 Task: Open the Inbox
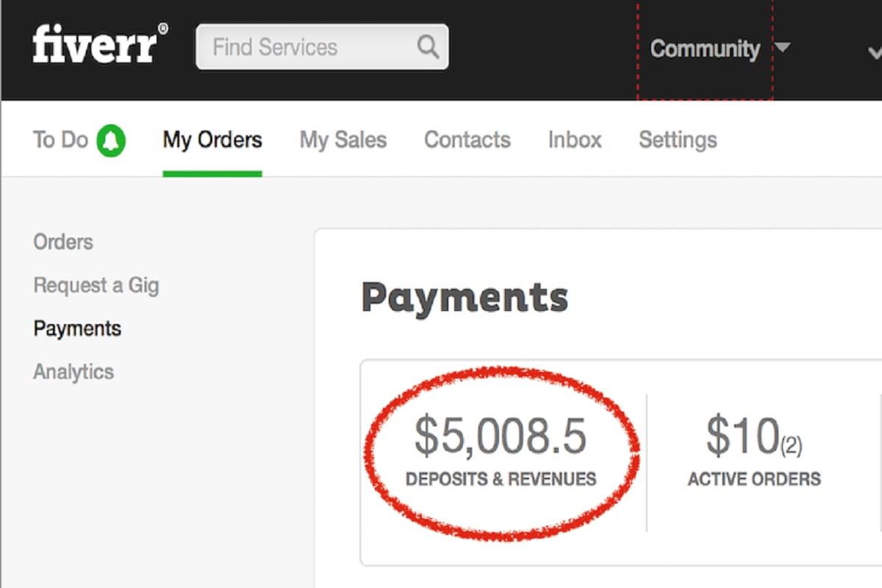[x=575, y=139]
